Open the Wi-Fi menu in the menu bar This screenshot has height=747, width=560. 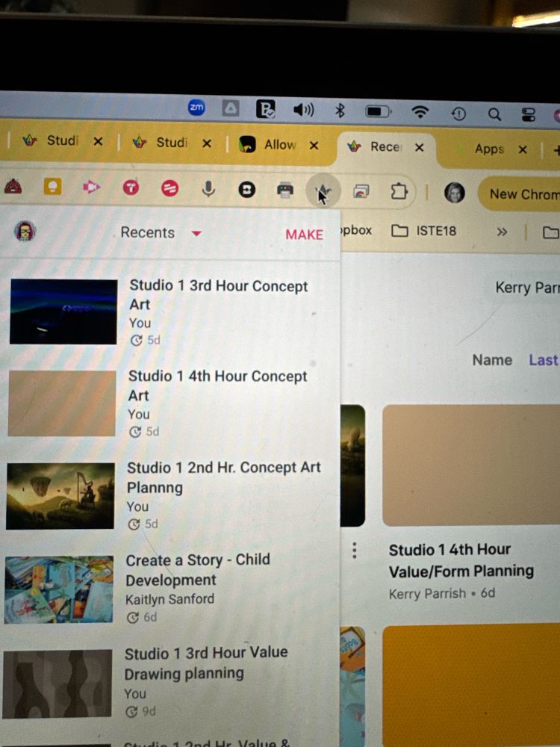[x=420, y=112]
